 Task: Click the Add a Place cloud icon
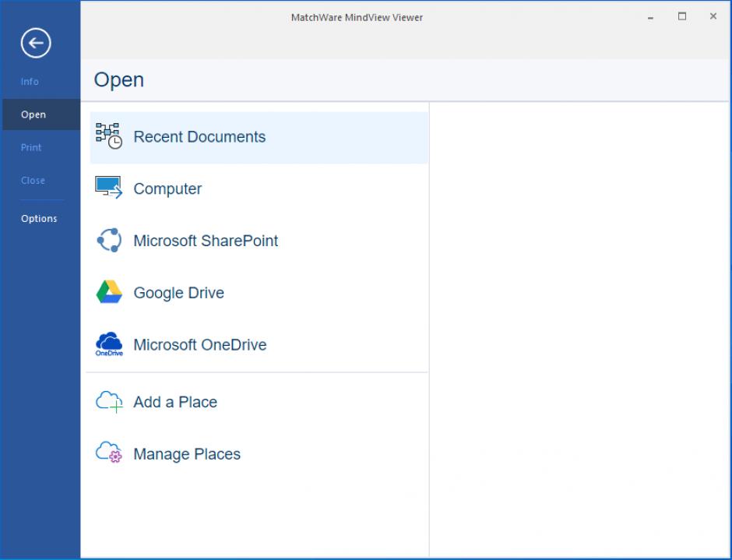click(x=109, y=402)
